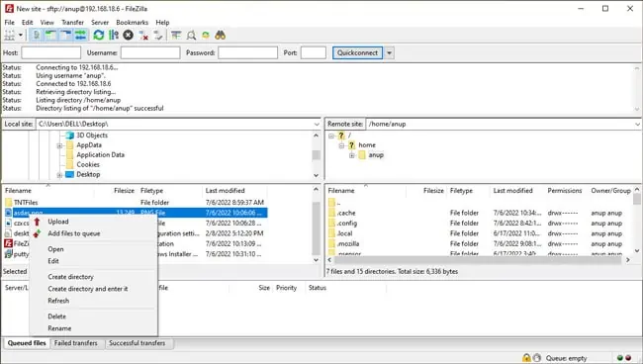This screenshot has height=364, width=643.
Task: Disconnect from the current server
Action: click(x=143, y=36)
